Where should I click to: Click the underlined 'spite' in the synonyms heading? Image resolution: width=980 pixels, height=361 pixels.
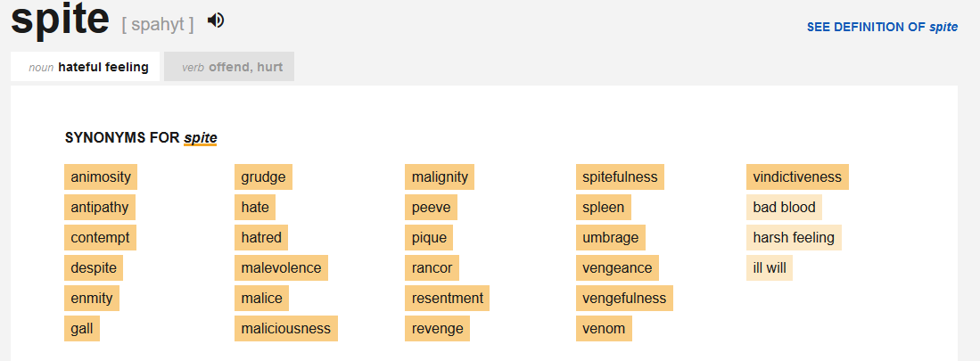(201, 138)
